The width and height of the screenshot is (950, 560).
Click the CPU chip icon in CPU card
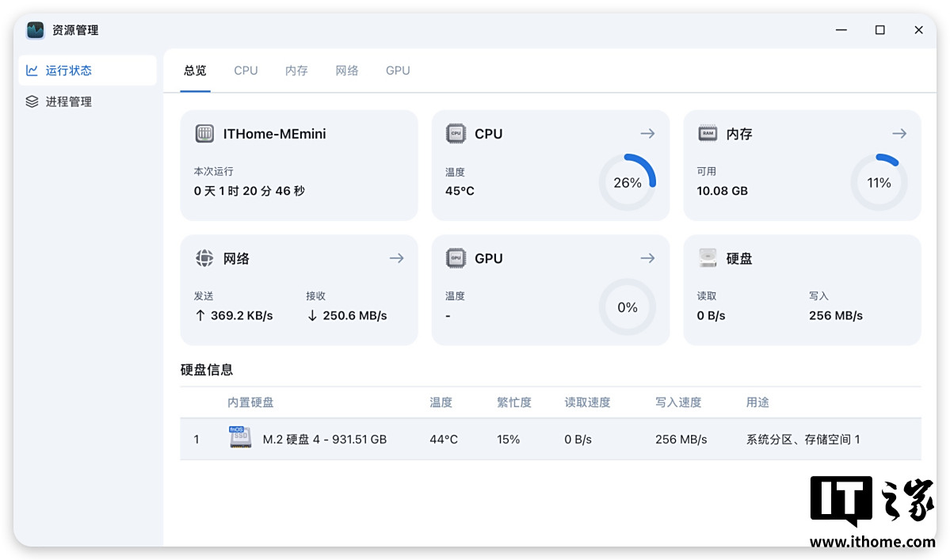456,134
